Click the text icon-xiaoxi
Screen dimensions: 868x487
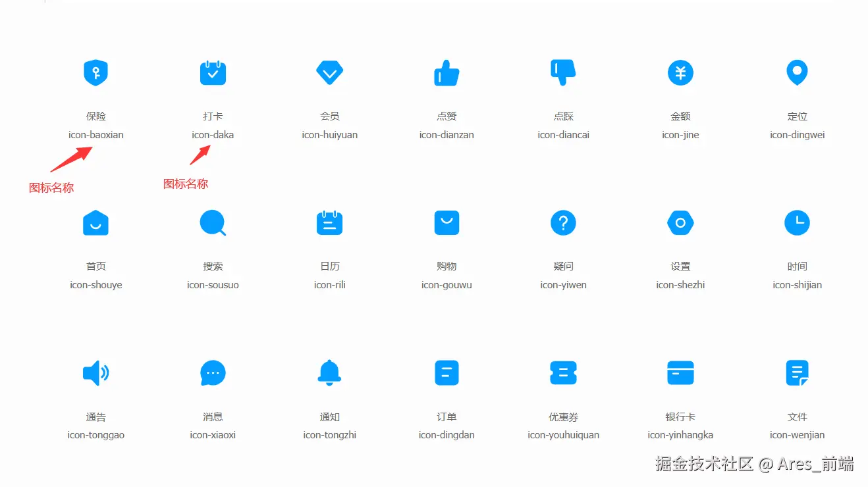tap(213, 435)
